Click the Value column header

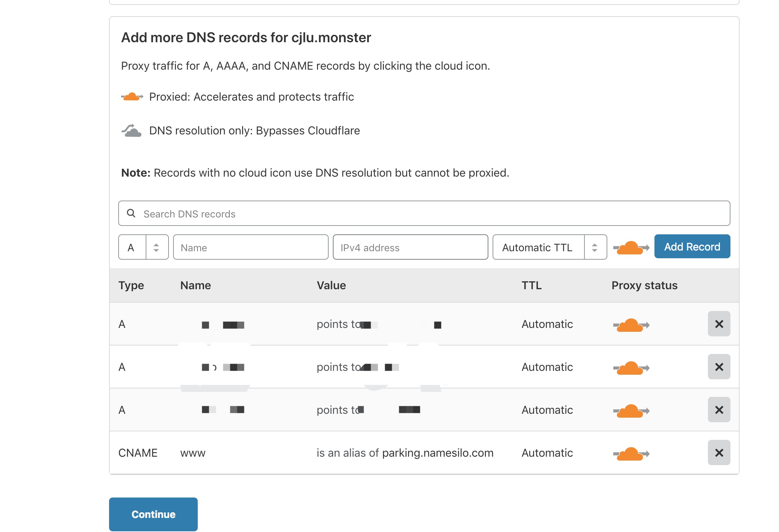click(x=331, y=285)
